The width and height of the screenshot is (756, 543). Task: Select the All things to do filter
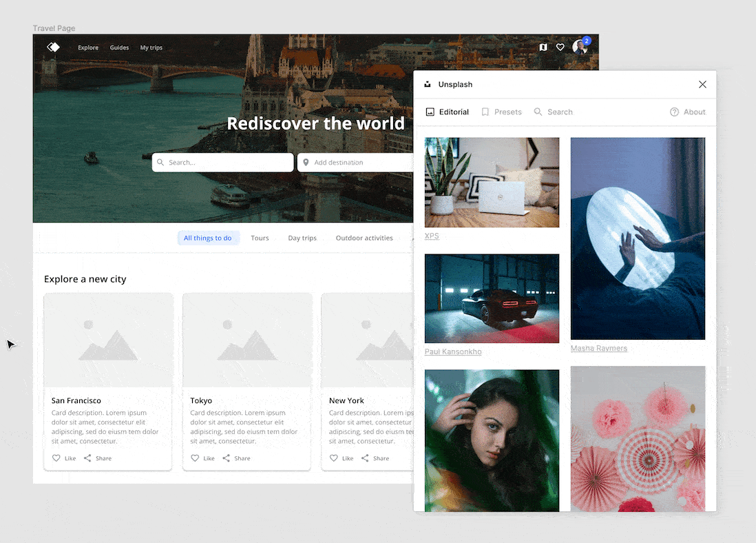tap(208, 238)
